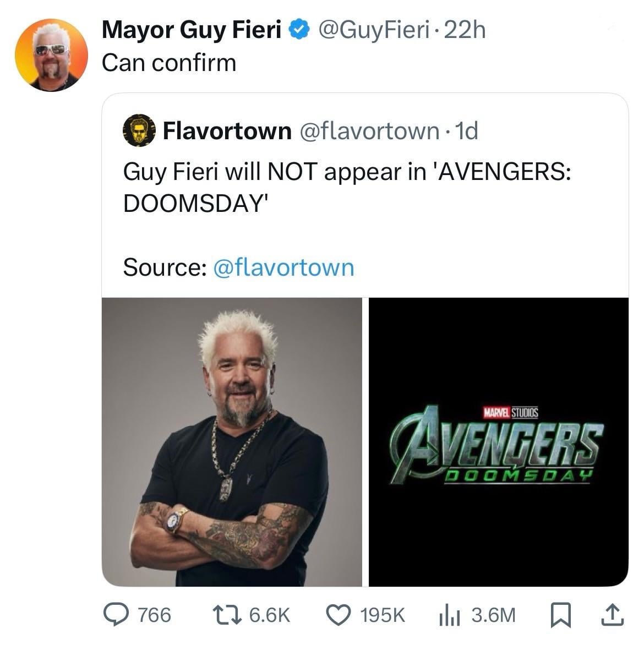The image size is (644, 645).
Task: Click the blue verified checkmark badge
Action: (x=298, y=30)
